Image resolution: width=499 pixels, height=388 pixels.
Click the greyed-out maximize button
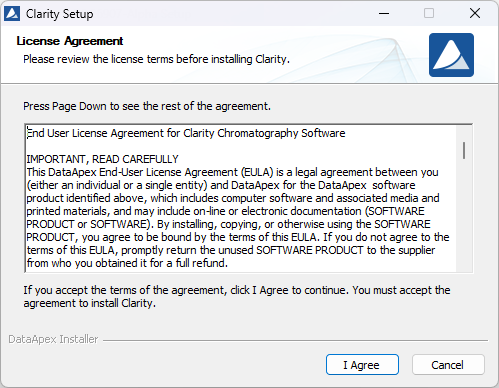pyautogui.click(x=429, y=13)
